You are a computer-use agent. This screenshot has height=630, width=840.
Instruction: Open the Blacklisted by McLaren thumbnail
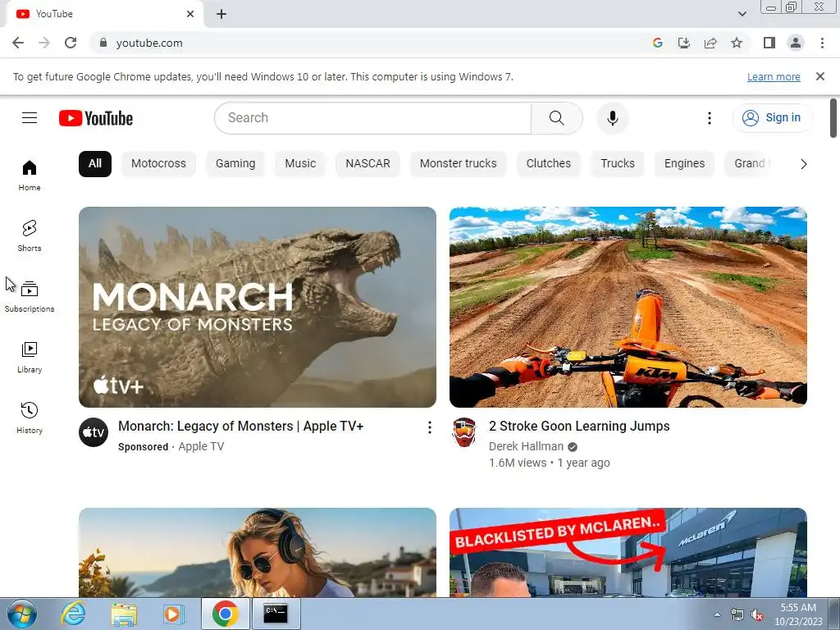628,552
